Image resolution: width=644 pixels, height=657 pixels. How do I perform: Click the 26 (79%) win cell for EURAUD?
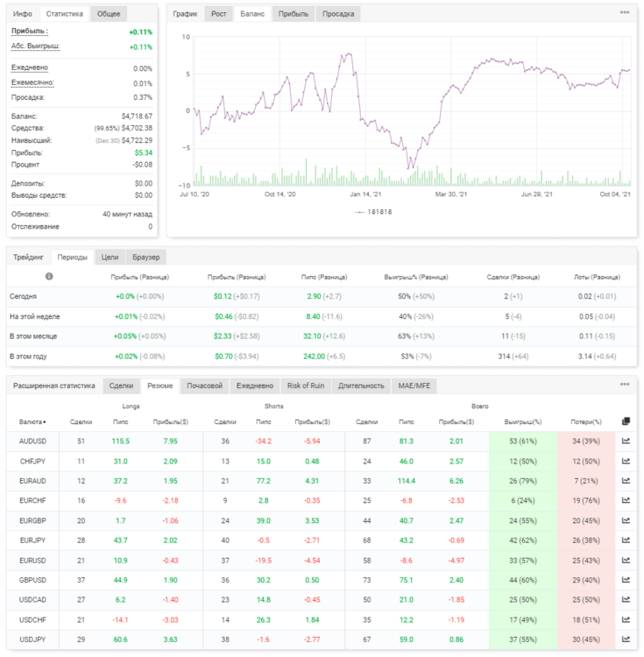coord(523,481)
